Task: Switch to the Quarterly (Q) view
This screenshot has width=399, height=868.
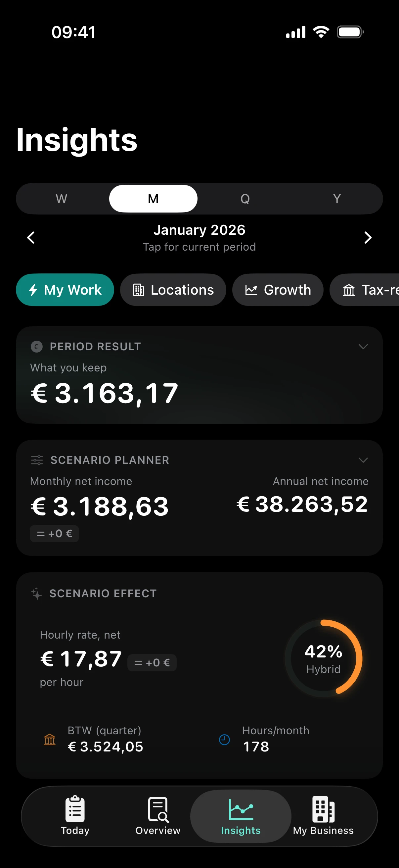Action: [245, 199]
